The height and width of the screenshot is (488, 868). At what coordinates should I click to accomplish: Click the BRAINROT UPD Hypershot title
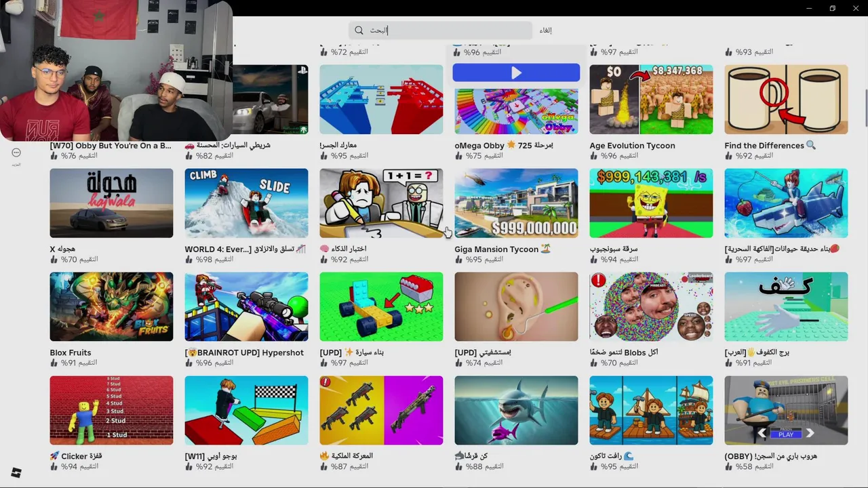244,352
